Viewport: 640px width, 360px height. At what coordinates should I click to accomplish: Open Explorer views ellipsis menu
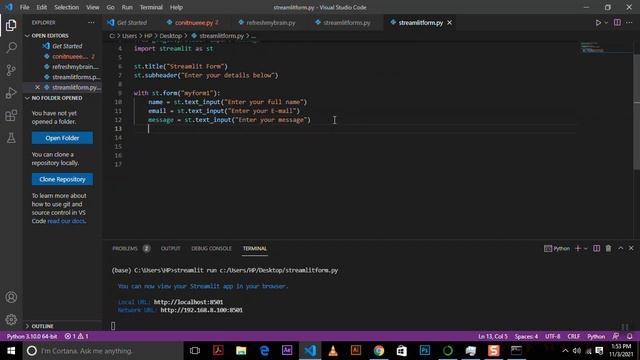(91, 23)
